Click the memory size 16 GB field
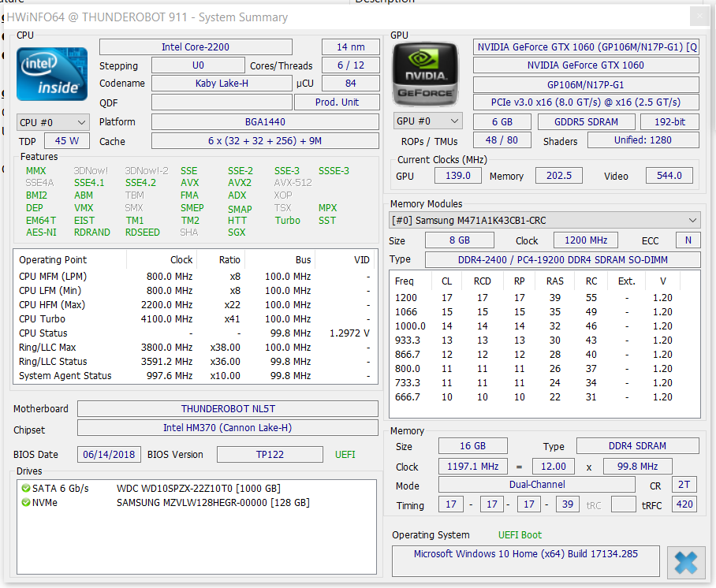716x588 pixels. point(472,446)
